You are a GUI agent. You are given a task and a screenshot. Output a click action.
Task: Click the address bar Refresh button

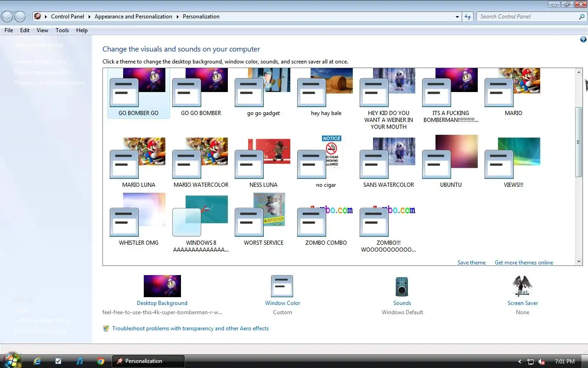(x=468, y=17)
